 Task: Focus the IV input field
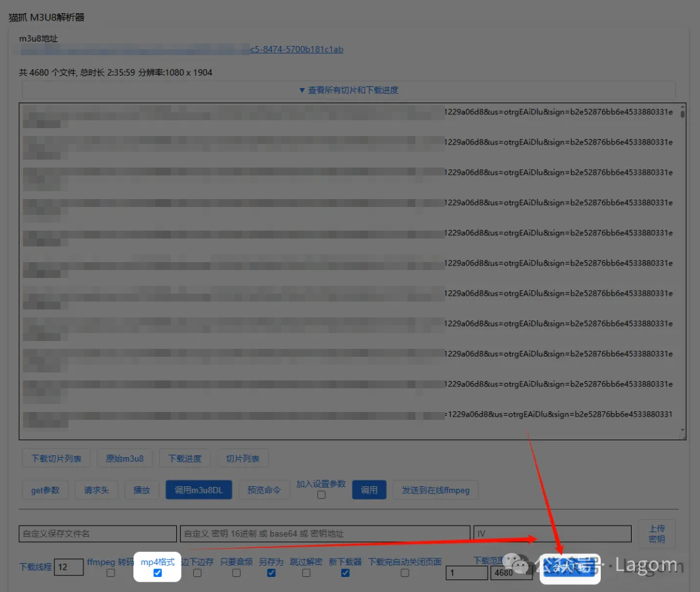pyautogui.click(x=552, y=534)
